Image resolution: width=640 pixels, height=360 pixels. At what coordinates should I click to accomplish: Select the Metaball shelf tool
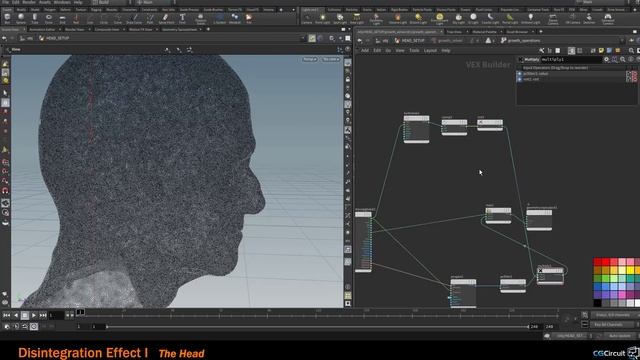click(235, 18)
